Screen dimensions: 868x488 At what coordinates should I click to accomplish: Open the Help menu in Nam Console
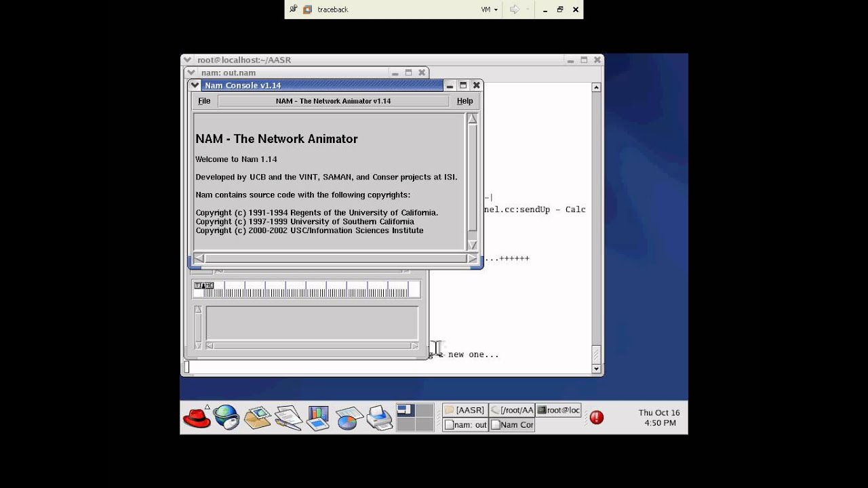pos(465,101)
